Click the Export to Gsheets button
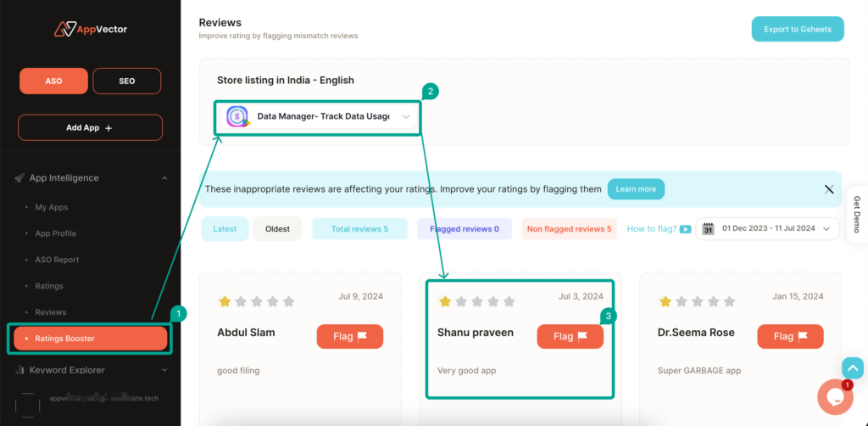The width and height of the screenshot is (868, 426). [798, 29]
